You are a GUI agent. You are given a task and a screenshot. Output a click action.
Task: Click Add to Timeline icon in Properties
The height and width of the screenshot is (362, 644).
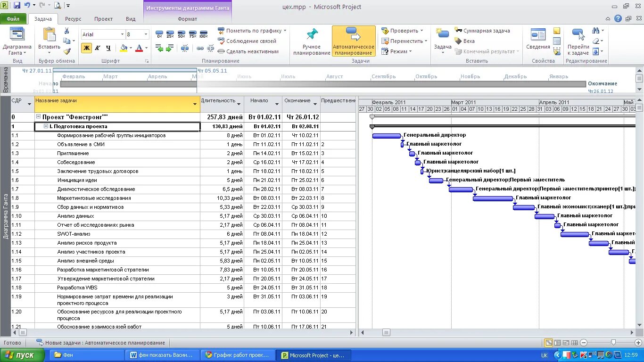point(557,51)
